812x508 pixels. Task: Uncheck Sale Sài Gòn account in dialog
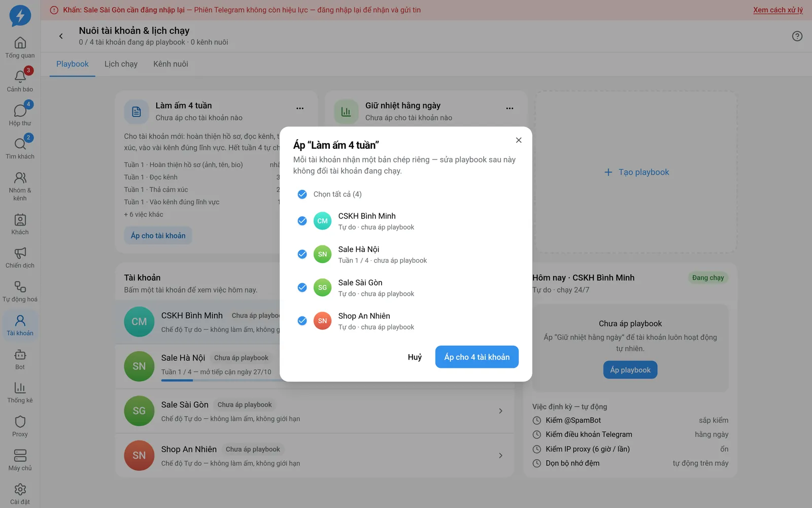[x=302, y=288]
